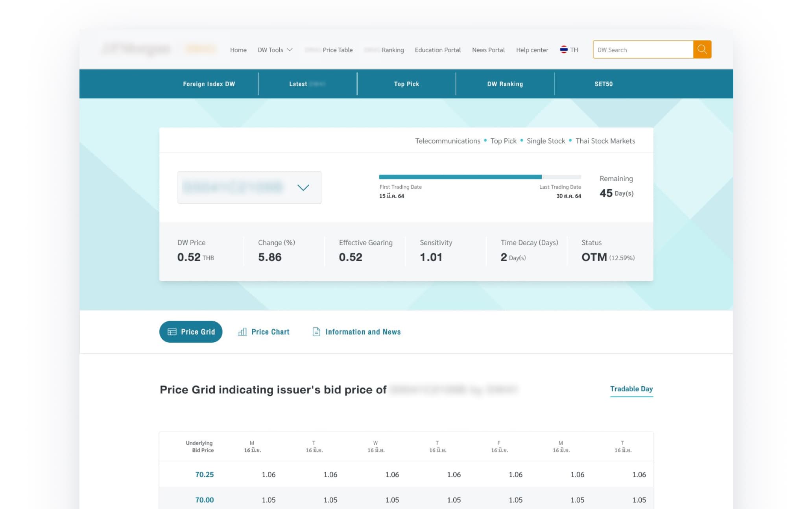Click the Help center link
This screenshot has width=812, height=509.
coord(532,50)
